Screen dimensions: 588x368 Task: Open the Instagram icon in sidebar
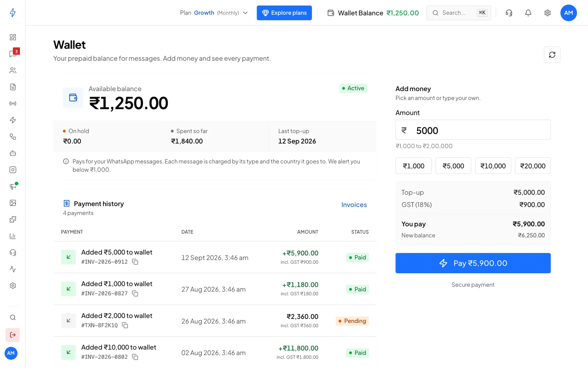[x=13, y=170]
